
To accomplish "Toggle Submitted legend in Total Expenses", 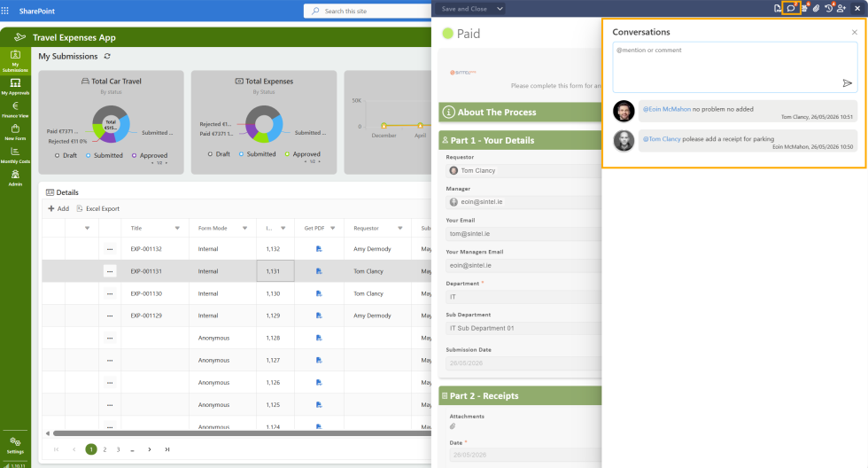I will point(258,154).
